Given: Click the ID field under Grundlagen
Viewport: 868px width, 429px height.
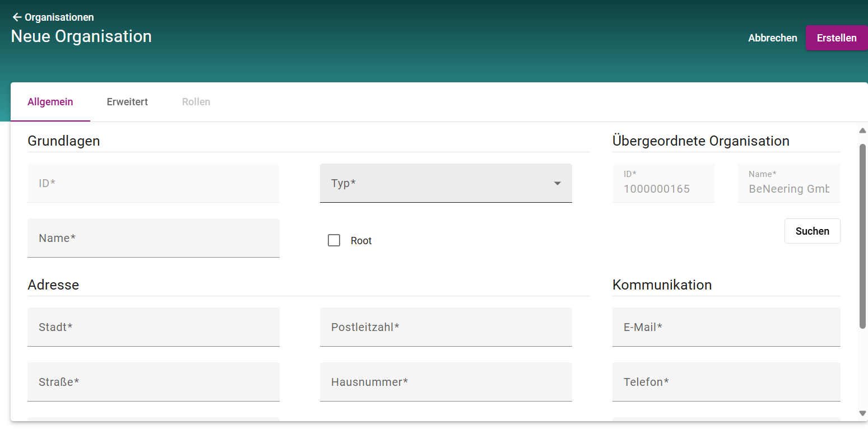Looking at the screenshot, I should 153,184.
